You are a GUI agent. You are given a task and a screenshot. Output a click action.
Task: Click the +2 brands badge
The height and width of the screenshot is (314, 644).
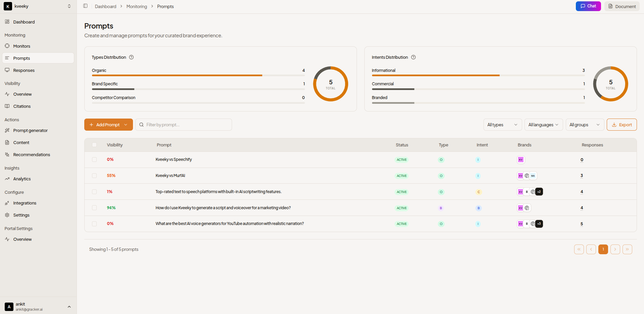coord(539,192)
